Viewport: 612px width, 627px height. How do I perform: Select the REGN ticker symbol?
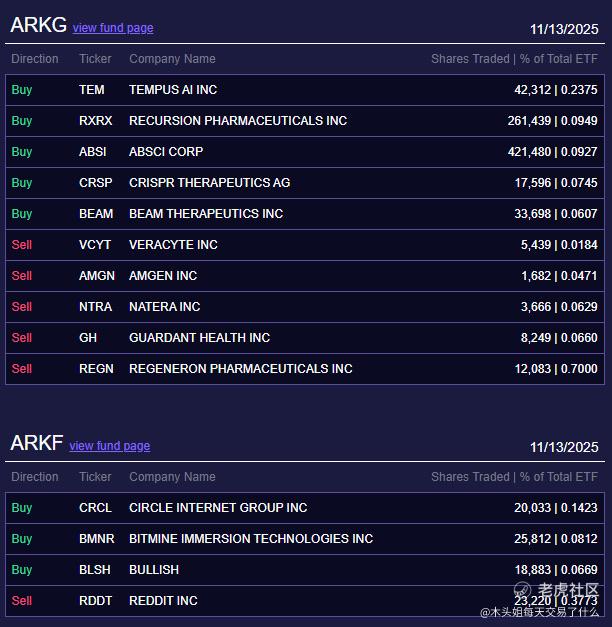96,369
